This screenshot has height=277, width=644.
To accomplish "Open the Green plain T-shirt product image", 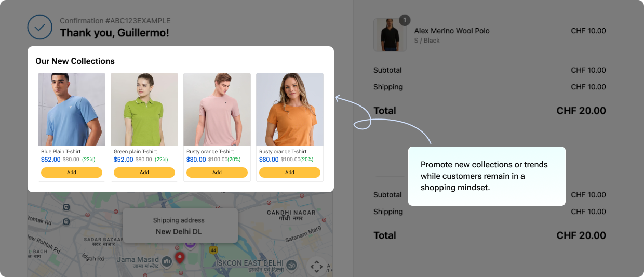I will tap(144, 109).
